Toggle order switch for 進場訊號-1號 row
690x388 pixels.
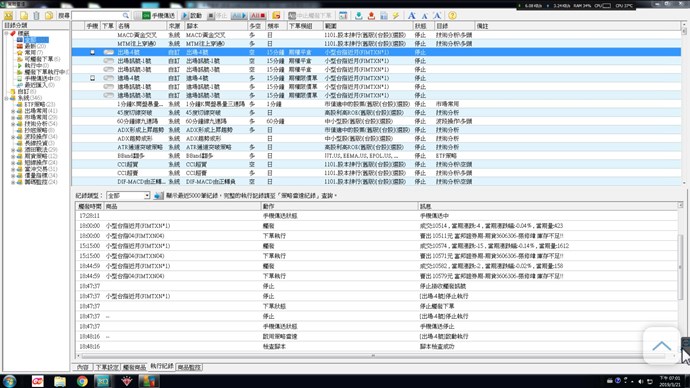point(108,87)
